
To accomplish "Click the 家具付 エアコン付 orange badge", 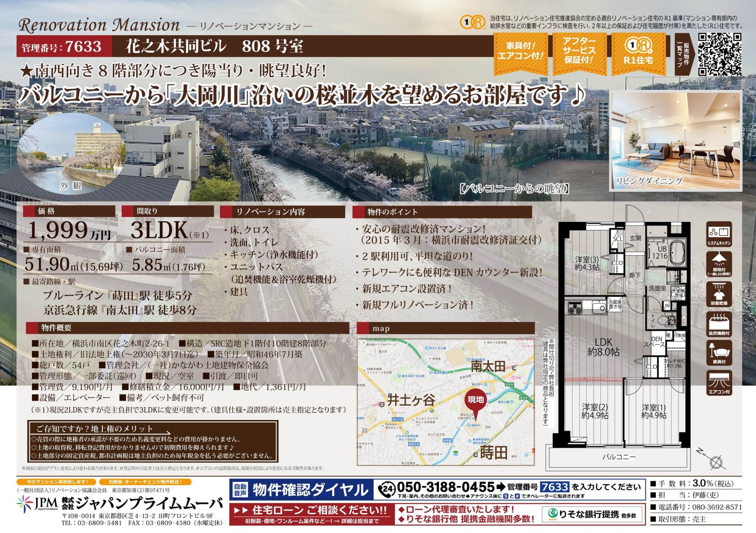I will [520, 53].
